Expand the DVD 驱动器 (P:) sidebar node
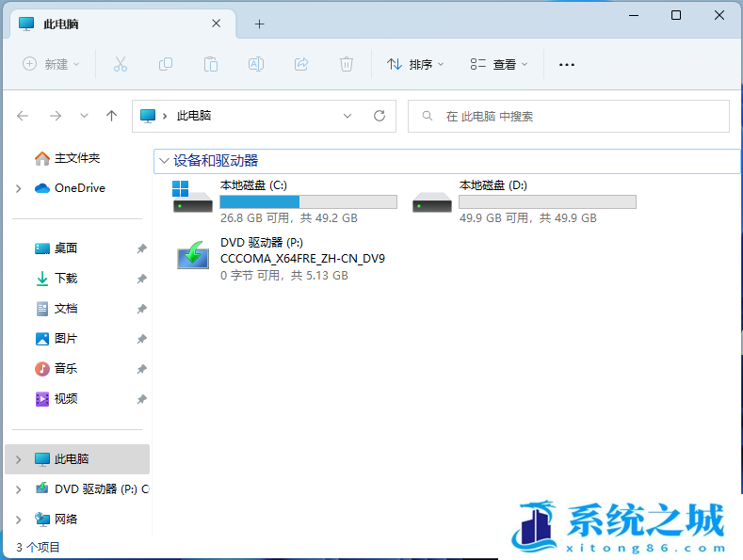Image resolution: width=743 pixels, height=560 pixels. coord(19,489)
